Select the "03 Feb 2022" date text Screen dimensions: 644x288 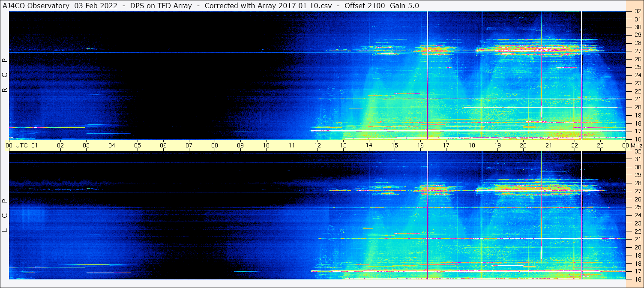click(x=96, y=6)
